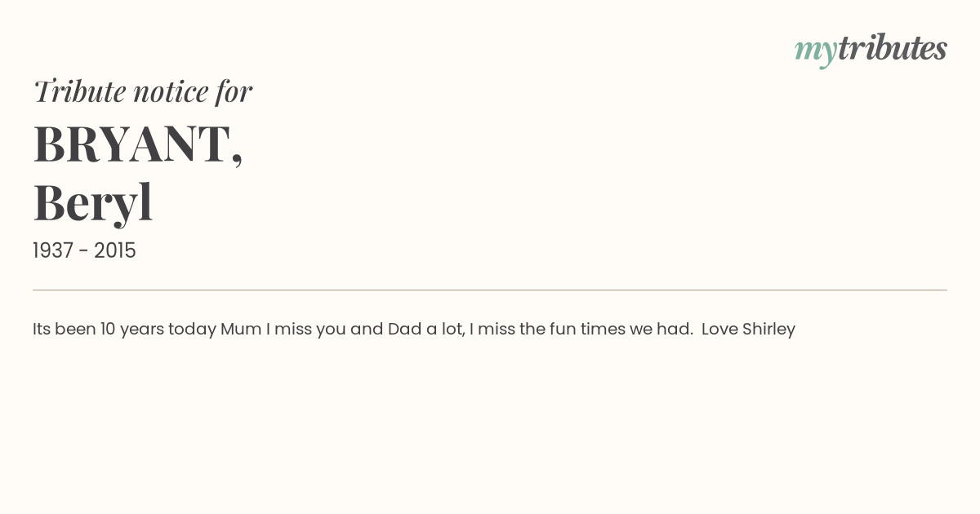Click the birth year 1937

tap(53, 250)
